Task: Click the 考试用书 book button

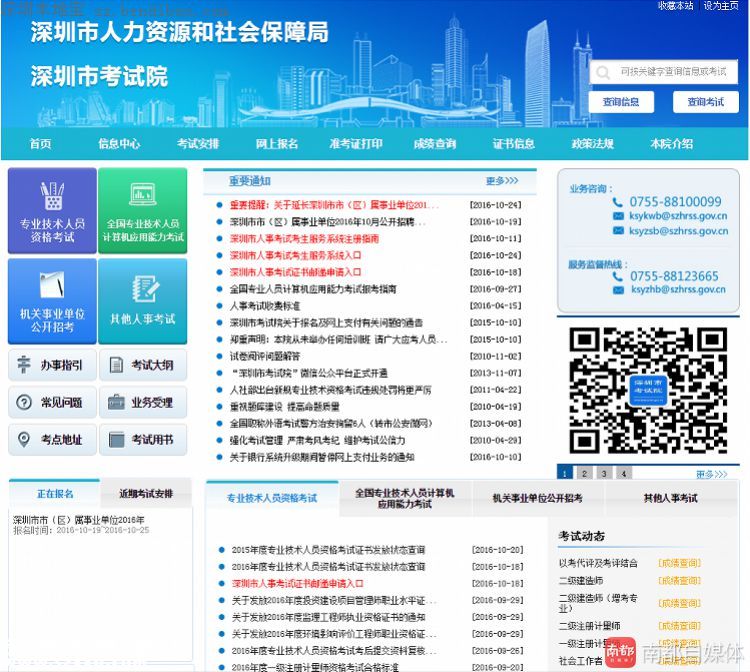Action: [143, 439]
